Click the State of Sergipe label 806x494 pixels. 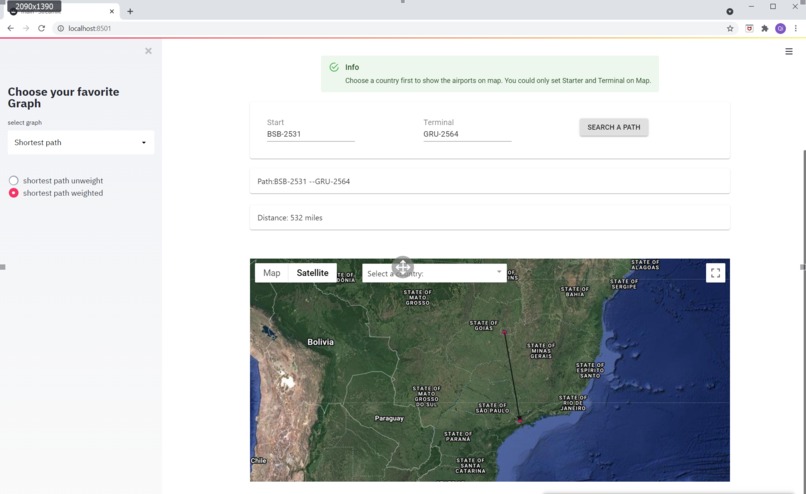click(624, 284)
